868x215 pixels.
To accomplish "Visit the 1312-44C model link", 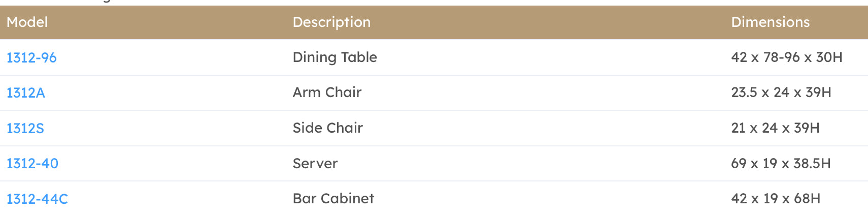I will click(x=37, y=199).
